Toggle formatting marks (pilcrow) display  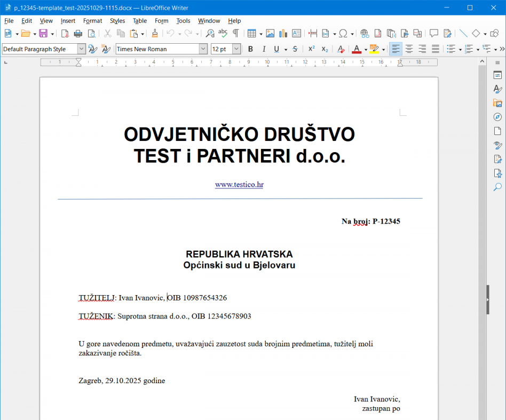pyautogui.click(x=235, y=34)
